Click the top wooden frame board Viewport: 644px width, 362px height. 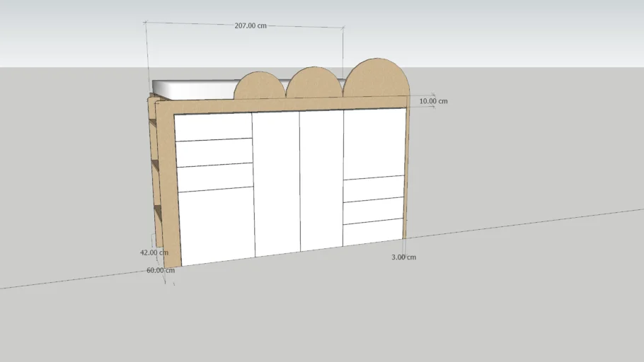point(283,106)
